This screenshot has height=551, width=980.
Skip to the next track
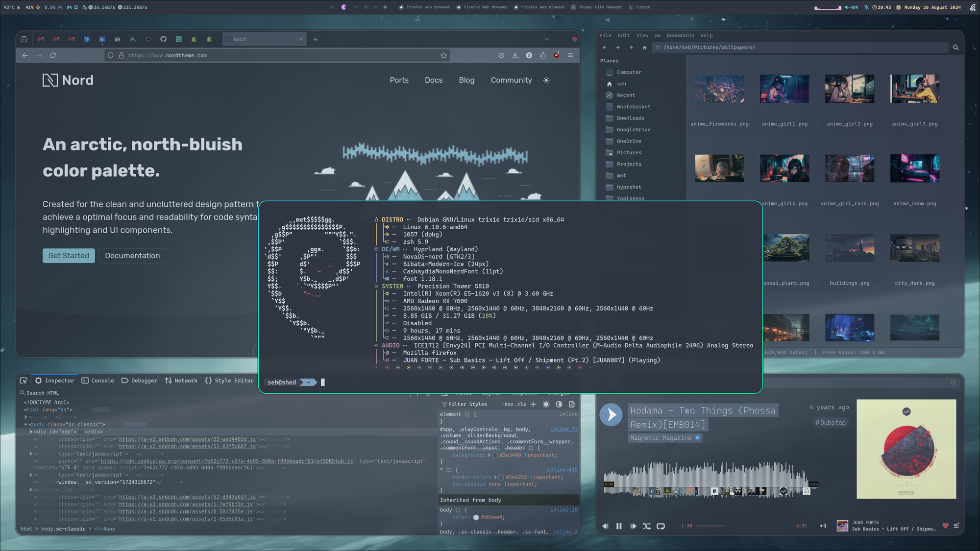coord(633,526)
